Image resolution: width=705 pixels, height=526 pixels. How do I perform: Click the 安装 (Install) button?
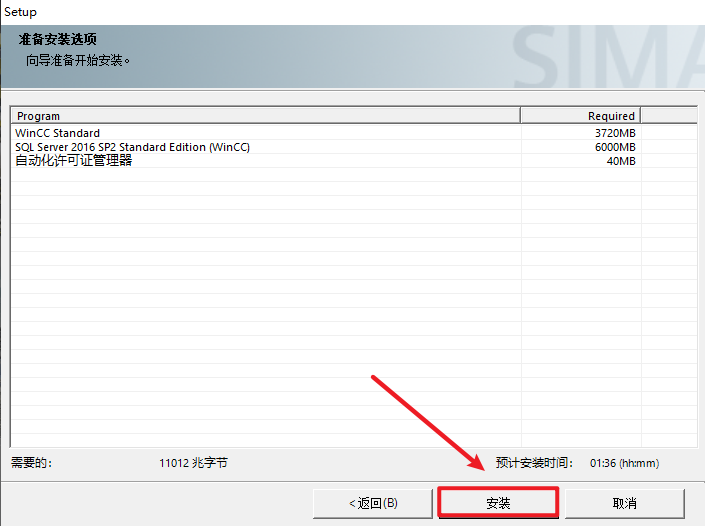tap(497, 502)
